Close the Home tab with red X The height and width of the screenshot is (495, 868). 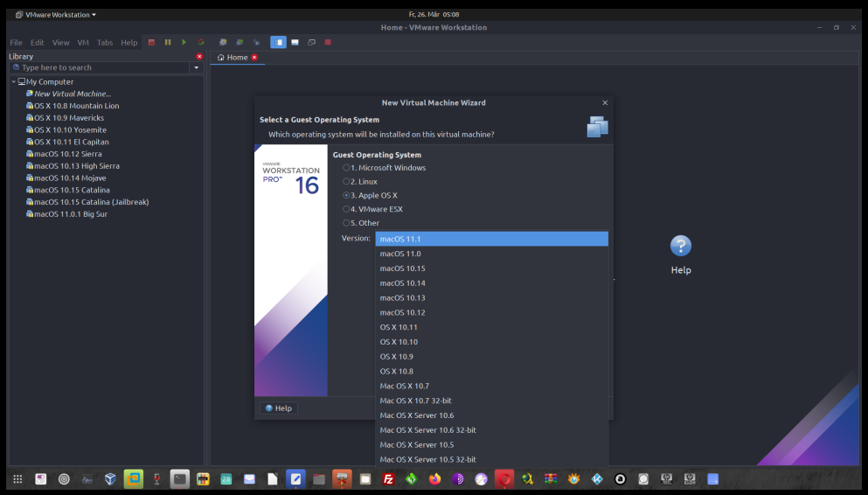coord(254,58)
